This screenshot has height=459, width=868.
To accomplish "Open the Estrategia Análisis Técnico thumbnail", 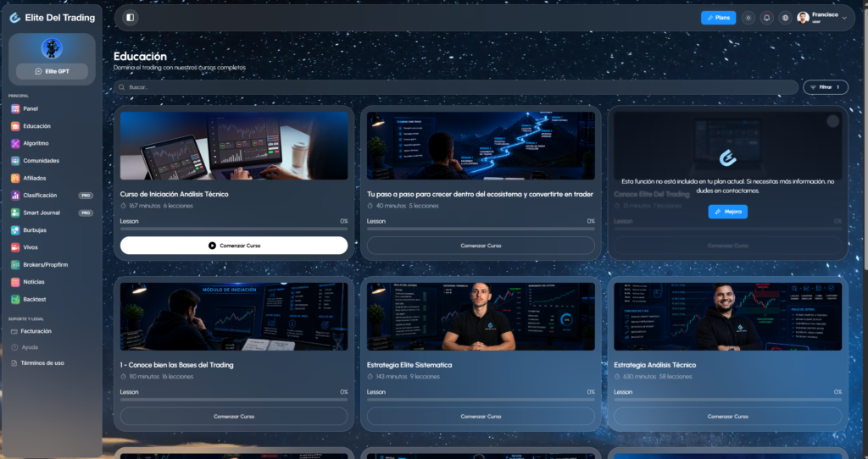I will tap(727, 317).
